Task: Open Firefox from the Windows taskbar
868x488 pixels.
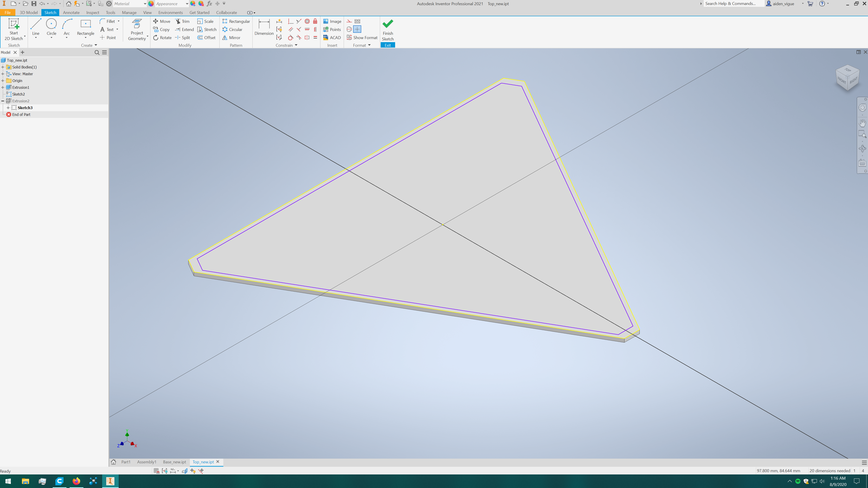Action: pyautogui.click(x=76, y=481)
